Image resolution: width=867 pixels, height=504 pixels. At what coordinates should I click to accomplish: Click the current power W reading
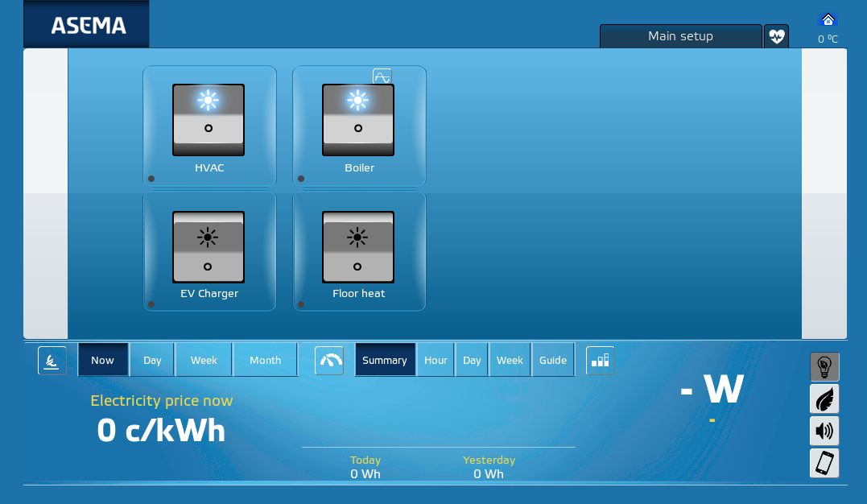coord(712,390)
